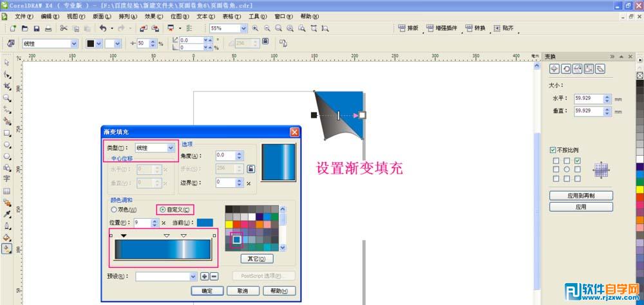Click the Position icon in the Transform docker
This screenshot has height=305, width=644.
point(554,69)
